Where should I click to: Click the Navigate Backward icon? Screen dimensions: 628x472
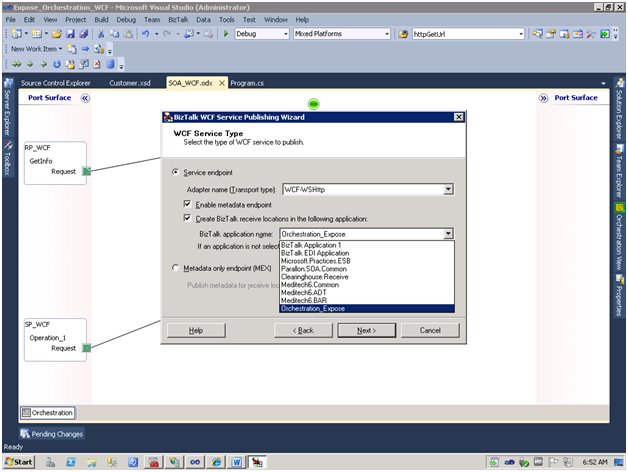(x=189, y=34)
